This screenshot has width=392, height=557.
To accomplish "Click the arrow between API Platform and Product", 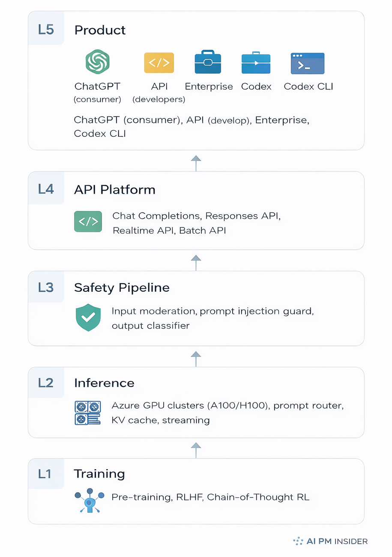I will tap(196, 163).
